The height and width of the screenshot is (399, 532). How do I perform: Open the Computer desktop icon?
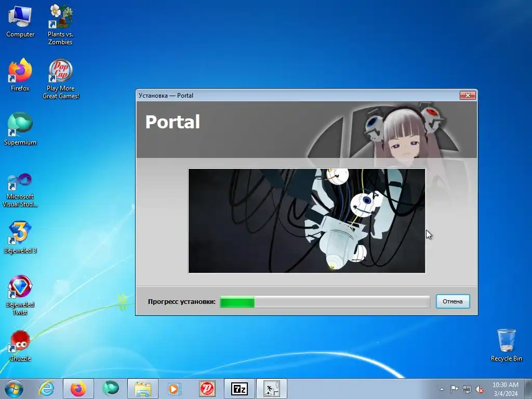(x=20, y=22)
